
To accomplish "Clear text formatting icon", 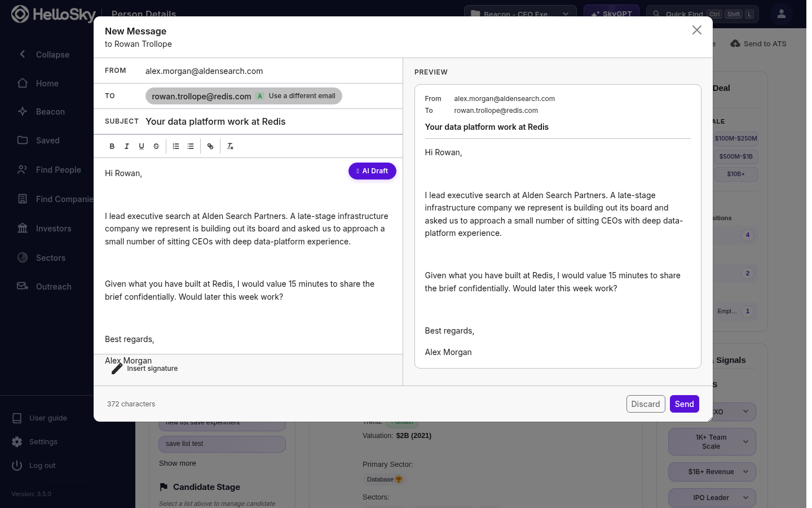I will (230, 146).
